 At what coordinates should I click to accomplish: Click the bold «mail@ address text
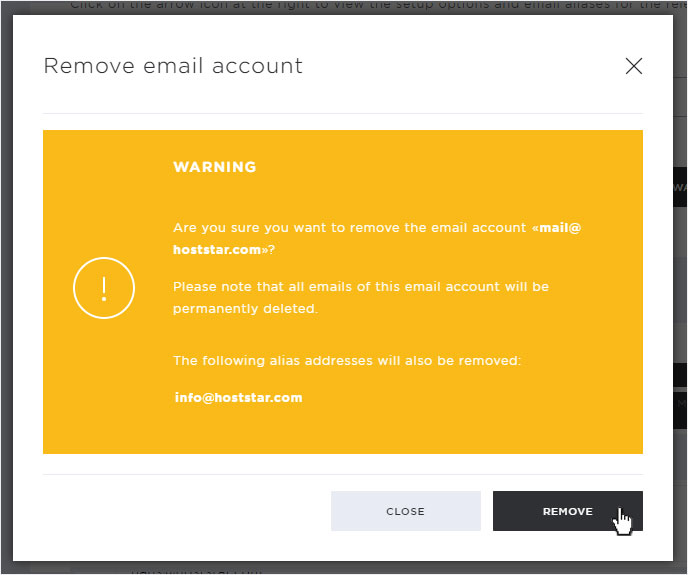click(x=556, y=228)
